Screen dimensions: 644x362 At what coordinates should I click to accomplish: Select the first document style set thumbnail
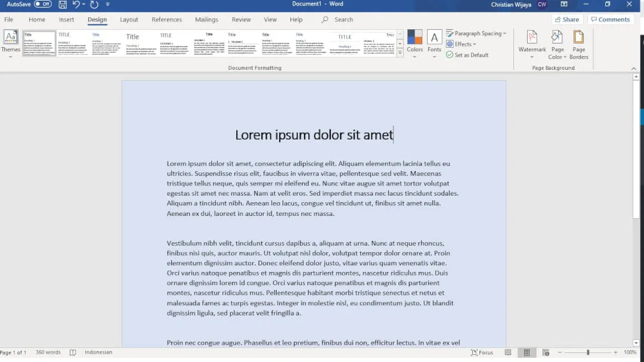pyautogui.click(x=39, y=44)
